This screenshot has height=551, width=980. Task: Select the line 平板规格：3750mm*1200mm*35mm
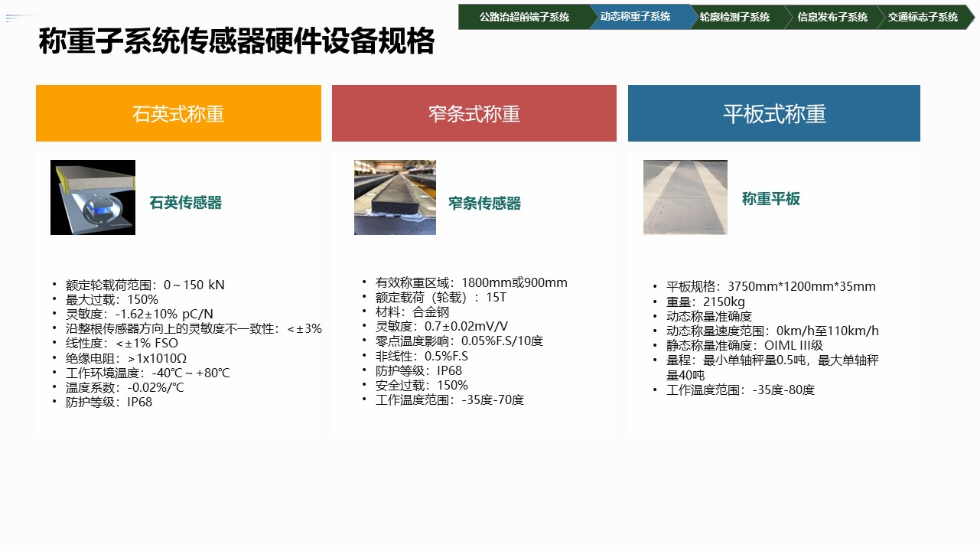pos(771,287)
